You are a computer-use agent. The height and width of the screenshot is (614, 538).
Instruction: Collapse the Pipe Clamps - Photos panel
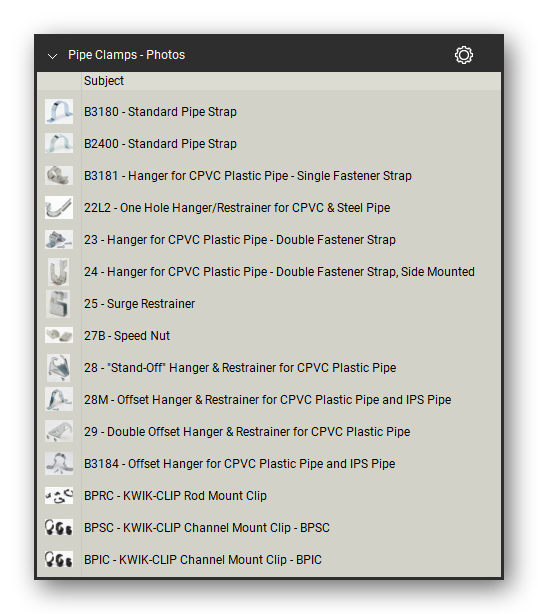(x=52, y=56)
